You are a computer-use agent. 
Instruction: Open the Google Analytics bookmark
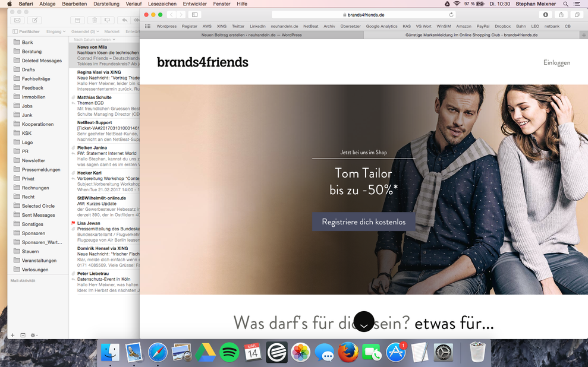(x=381, y=26)
